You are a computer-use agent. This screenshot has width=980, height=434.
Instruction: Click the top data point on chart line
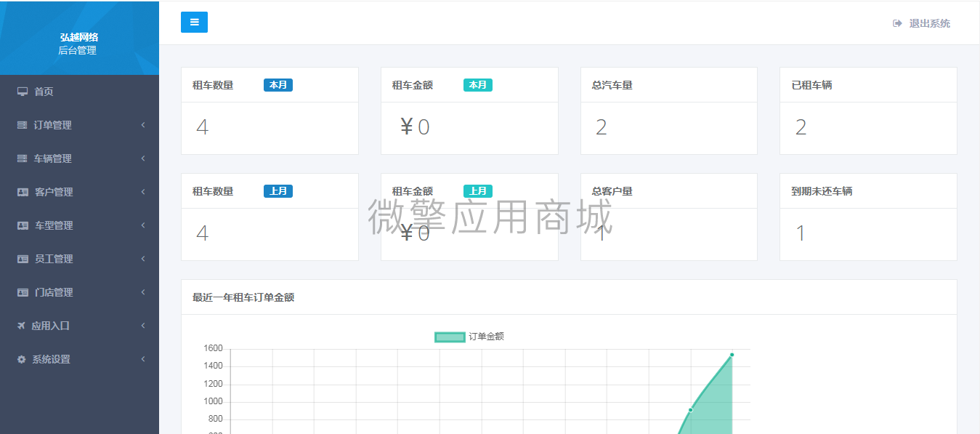click(x=732, y=355)
